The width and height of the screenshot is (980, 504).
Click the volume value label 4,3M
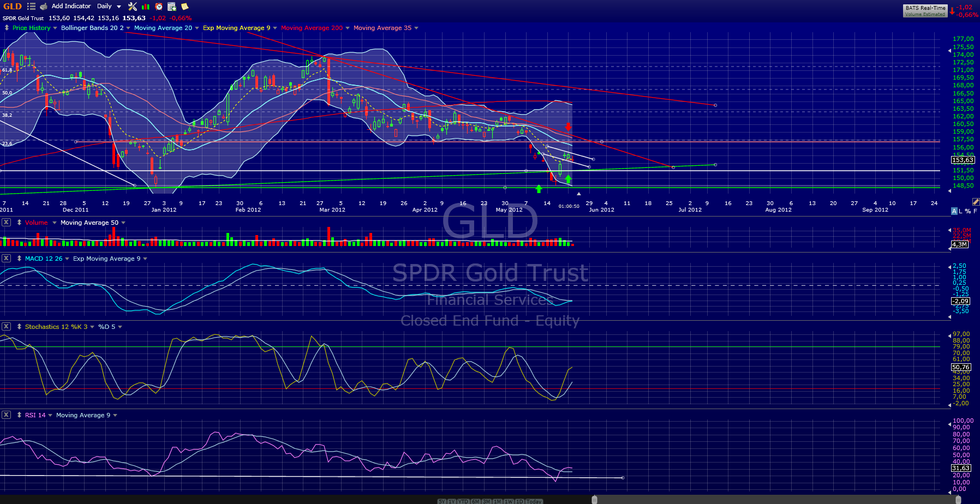point(960,244)
